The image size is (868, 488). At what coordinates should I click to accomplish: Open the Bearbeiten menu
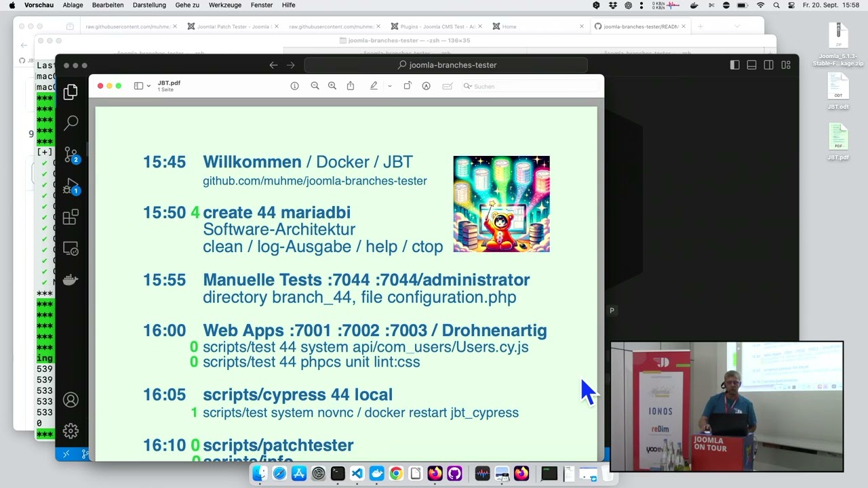(x=108, y=5)
